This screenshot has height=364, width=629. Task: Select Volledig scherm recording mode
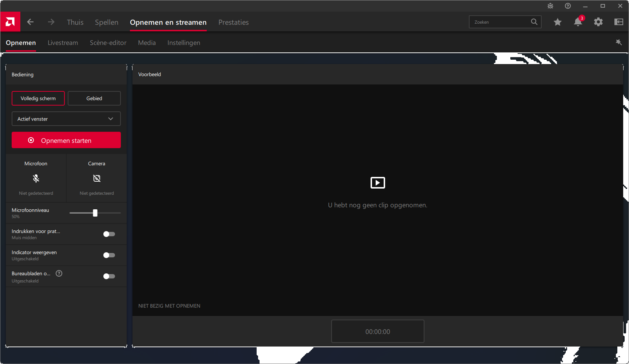(x=38, y=98)
